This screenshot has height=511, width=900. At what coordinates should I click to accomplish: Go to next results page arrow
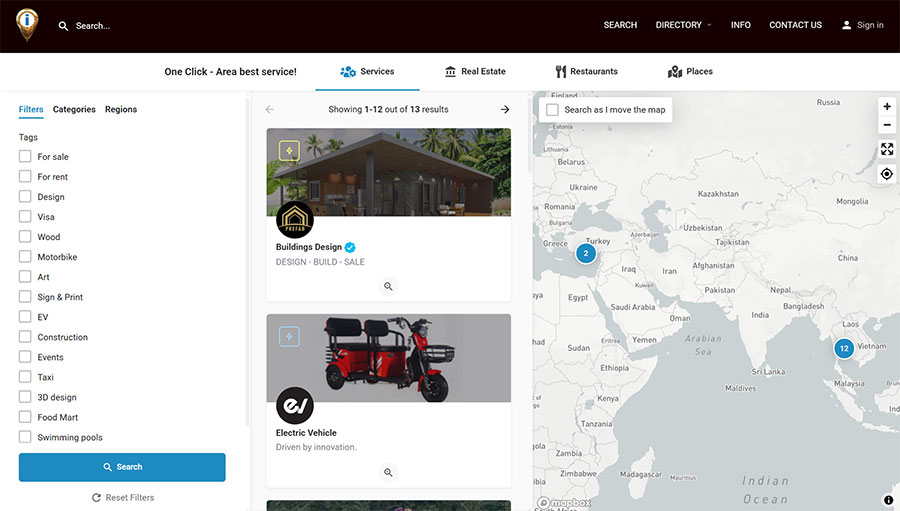[505, 109]
